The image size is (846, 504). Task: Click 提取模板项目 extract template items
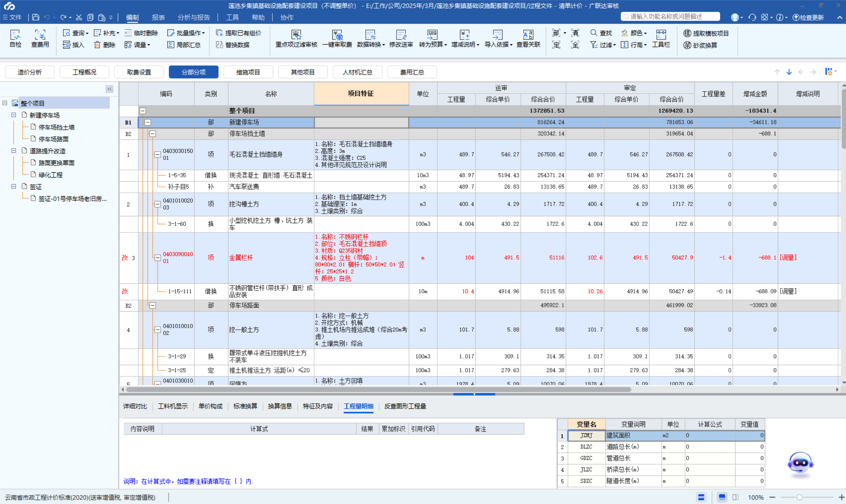pyautogui.click(x=706, y=33)
